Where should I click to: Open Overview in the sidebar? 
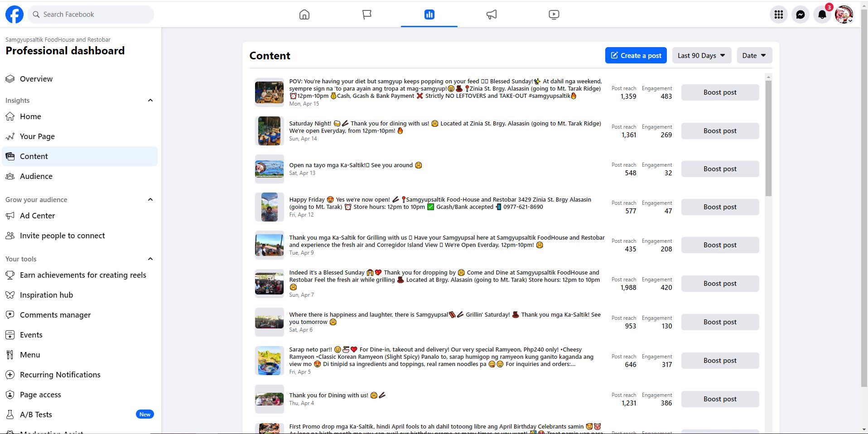tap(80, 79)
